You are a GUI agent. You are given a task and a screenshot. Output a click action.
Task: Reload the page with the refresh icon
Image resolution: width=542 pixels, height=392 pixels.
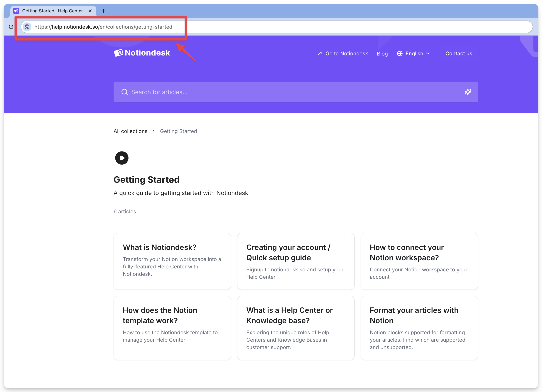pyautogui.click(x=11, y=27)
